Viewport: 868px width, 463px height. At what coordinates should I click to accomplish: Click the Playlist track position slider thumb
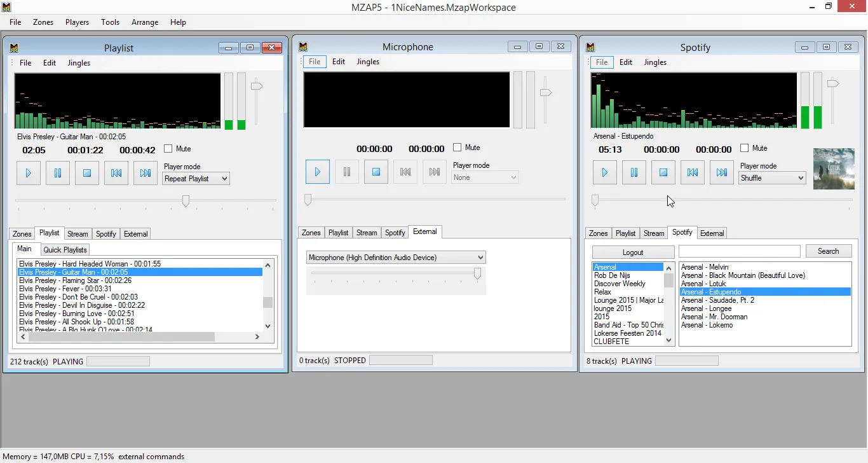(x=186, y=201)
